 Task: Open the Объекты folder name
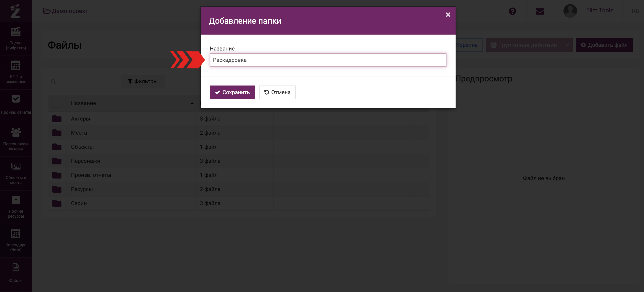(x=82, y=147)
